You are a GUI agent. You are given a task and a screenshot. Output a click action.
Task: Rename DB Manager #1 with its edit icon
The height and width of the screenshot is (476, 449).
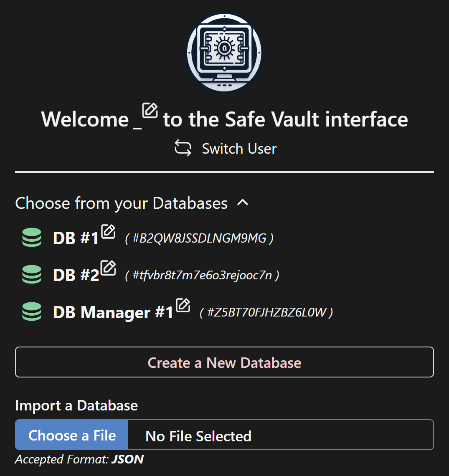click(183, 305)
